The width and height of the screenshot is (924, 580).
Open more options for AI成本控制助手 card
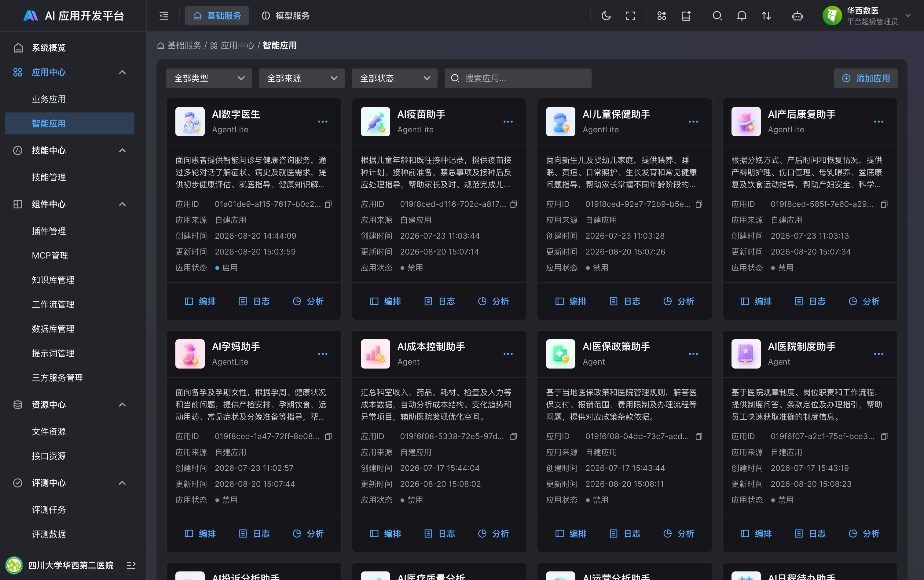click(508, 354)
